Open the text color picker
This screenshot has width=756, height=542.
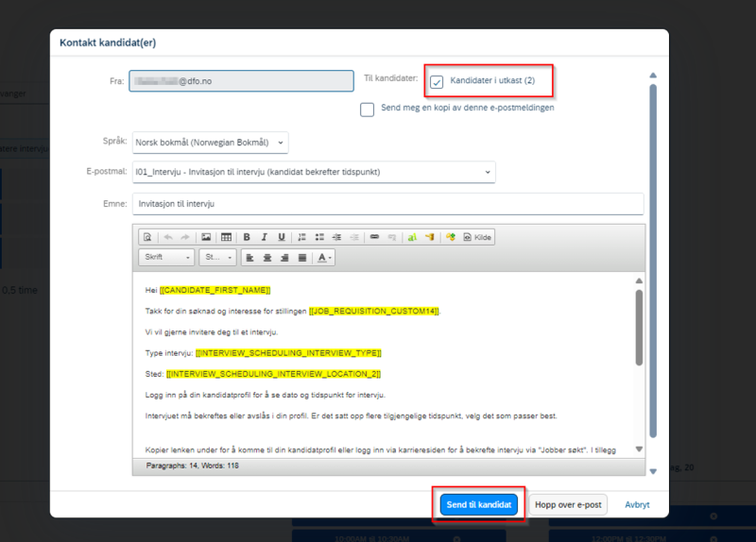(x=324, y=258)
